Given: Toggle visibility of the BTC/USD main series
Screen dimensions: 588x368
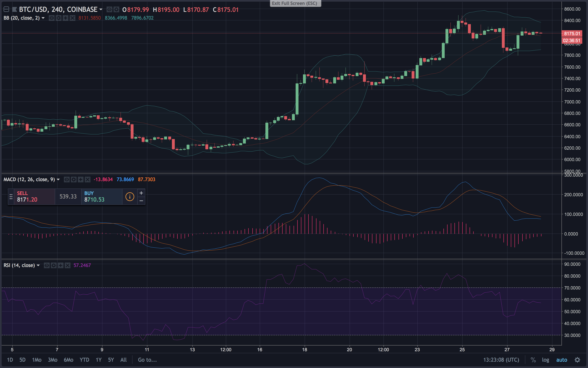Looking at the screenshot, I should (109, 9).
